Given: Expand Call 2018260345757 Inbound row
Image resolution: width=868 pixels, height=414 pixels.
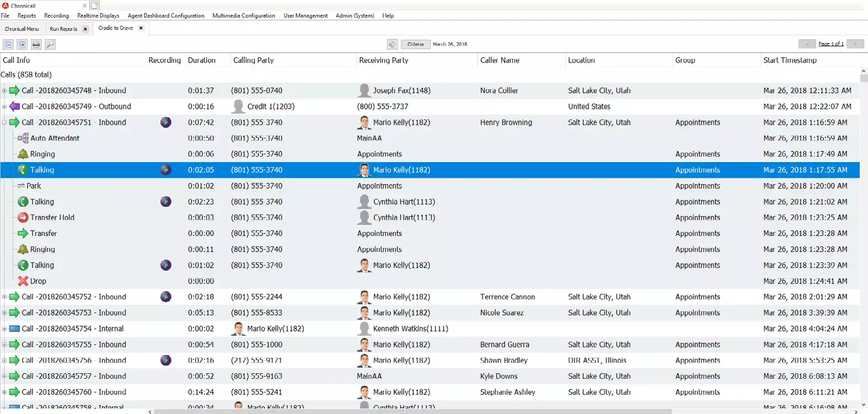Looking at the screenshot, I should [x=4, y=376].
